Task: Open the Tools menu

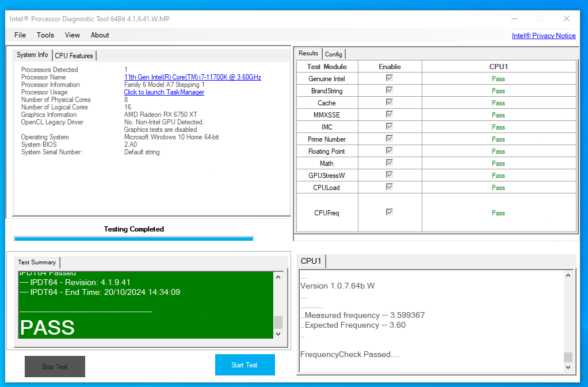Action: [45, 35]
